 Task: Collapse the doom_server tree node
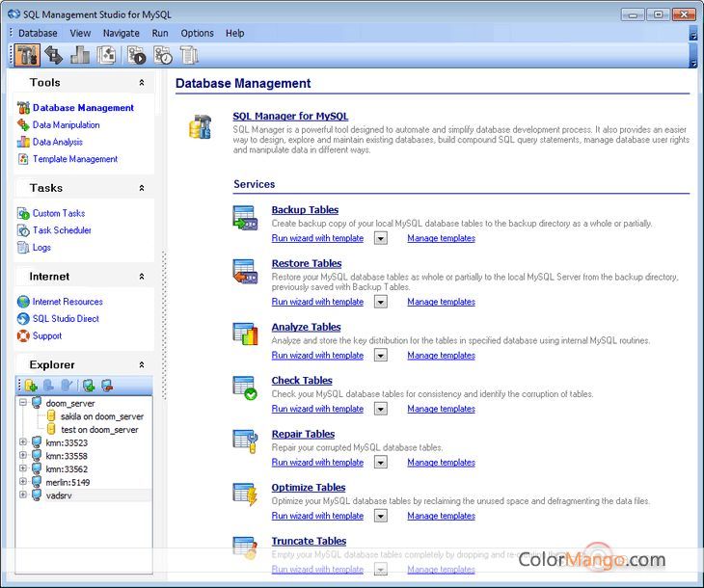pyautogui.click(x=23, y=403)
